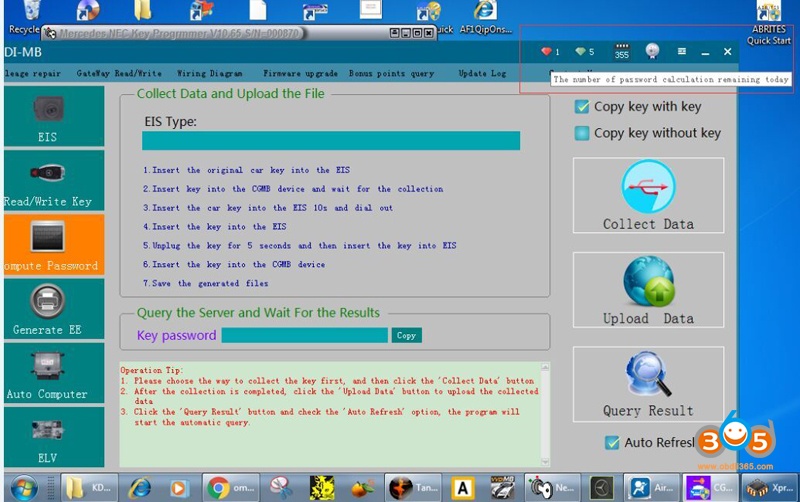Image resolution: width=800 pixels, height=502 pixels.
Task: Open the Windows Start menu
Action: coord(24,488)
